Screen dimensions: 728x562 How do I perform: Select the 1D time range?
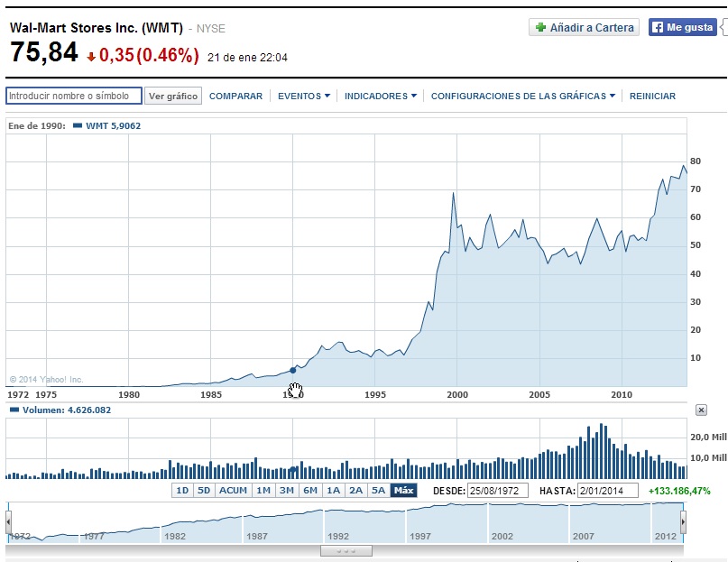(x=182, y=491)
